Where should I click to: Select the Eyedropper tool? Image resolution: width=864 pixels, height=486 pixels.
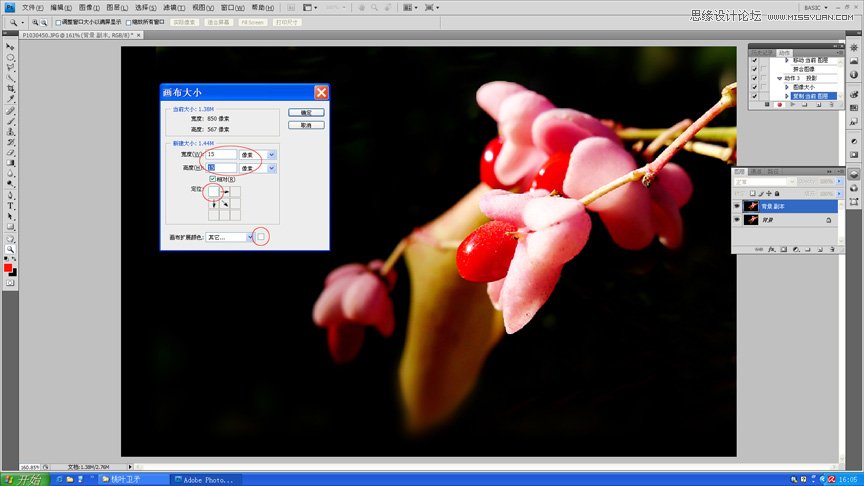tap(10, 99)
